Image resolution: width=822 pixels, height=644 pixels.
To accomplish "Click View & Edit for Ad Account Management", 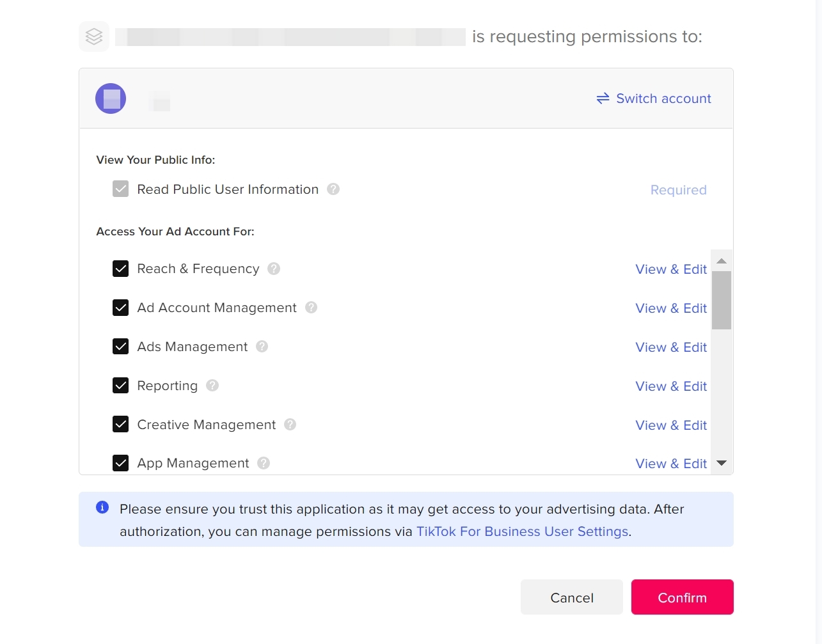I will coord(671,308).
